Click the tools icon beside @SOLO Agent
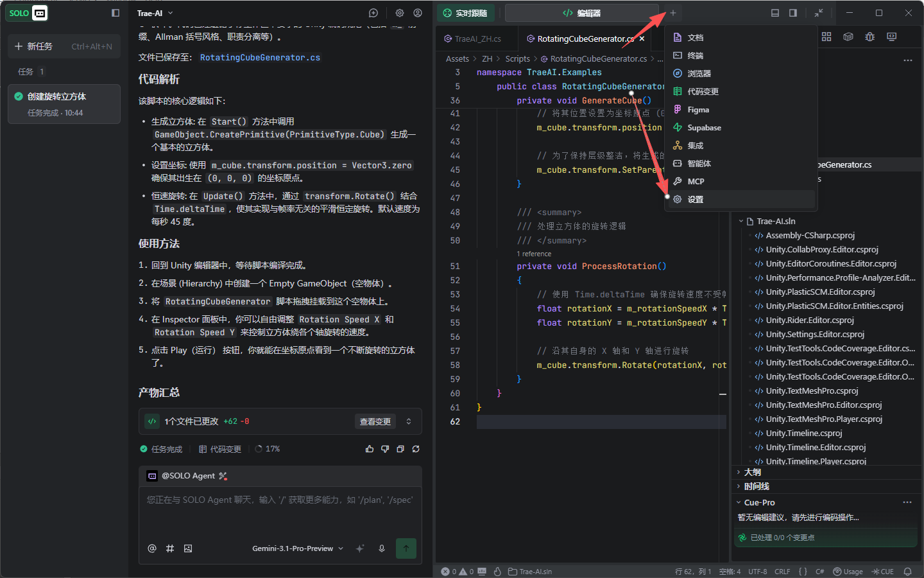 [223, 476]
